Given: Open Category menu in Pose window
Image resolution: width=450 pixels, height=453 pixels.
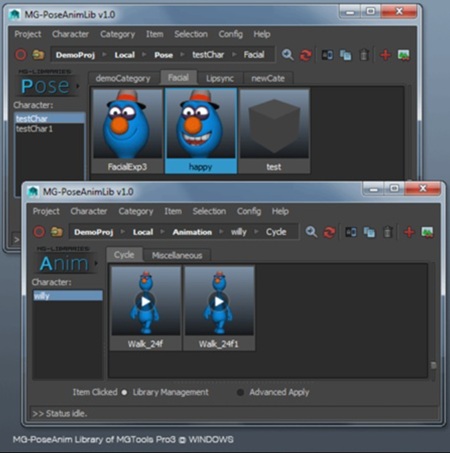Looking at the screenshot, I should click(117, 34).
